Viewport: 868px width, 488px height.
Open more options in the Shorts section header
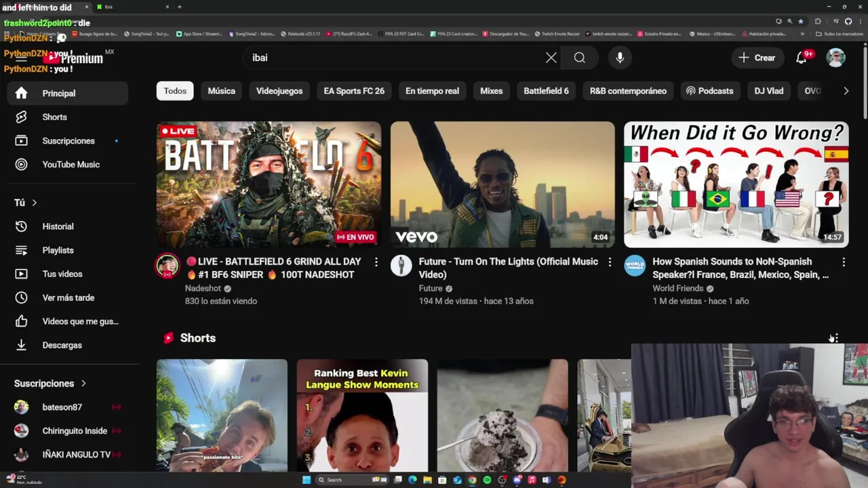(837, 338)
